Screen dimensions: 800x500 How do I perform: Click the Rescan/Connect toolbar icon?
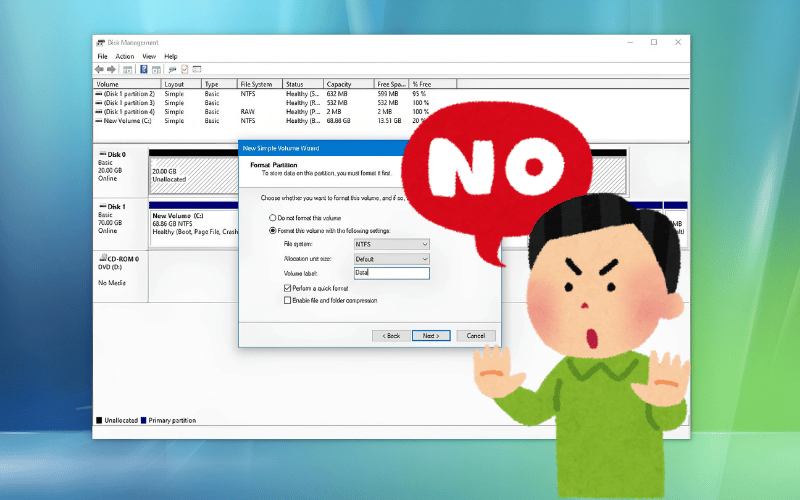tap(172, 69)
